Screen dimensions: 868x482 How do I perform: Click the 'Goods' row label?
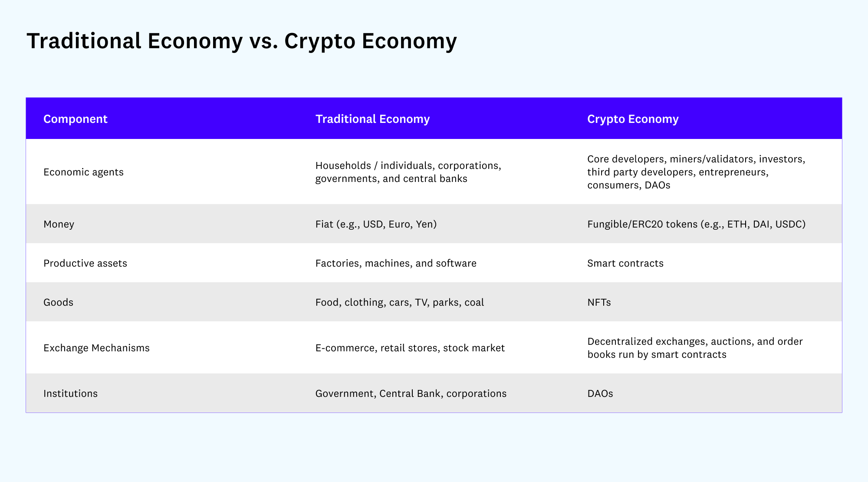[x=58, y=302]
